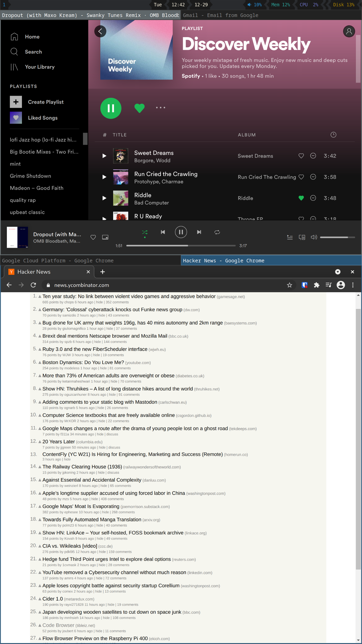362x644 pixels.
Task: Bookmark page with the star icon
Action: point(290,285)
